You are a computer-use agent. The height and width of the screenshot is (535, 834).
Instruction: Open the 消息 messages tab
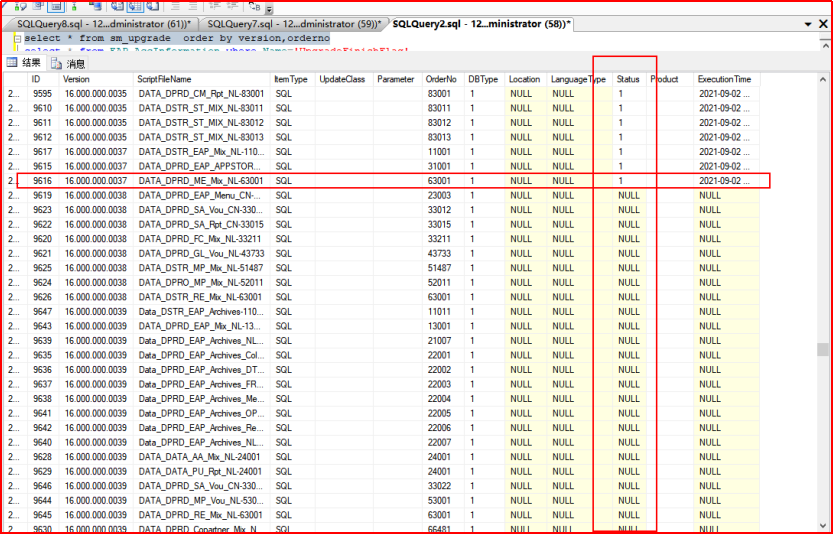tap(75, 63)
